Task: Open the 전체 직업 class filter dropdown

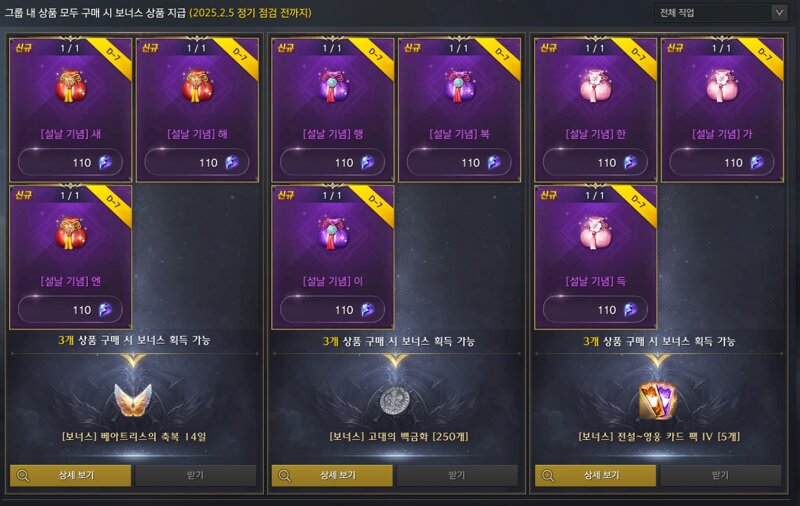Action: tap(721, 13)
